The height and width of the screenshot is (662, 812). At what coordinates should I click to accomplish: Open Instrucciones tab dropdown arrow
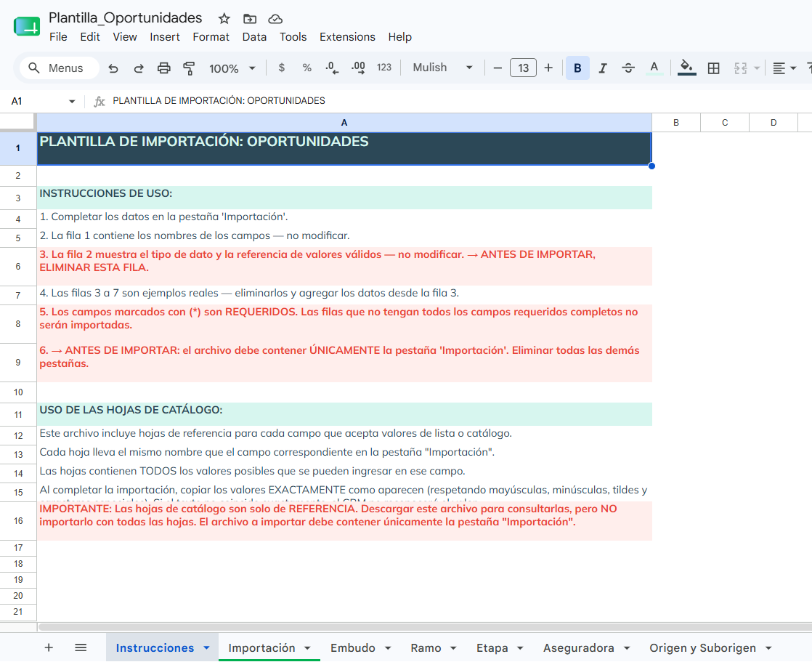(206, 647)
